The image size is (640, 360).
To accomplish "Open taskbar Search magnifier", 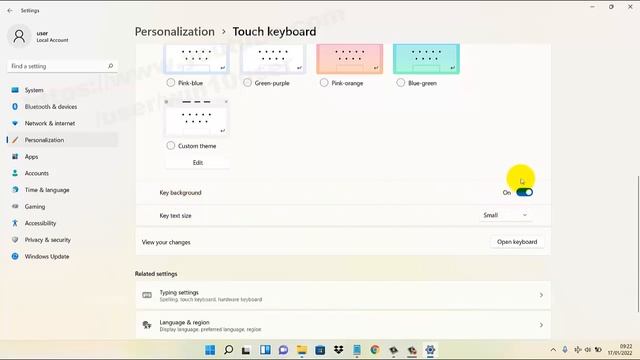I will (229, 350).
